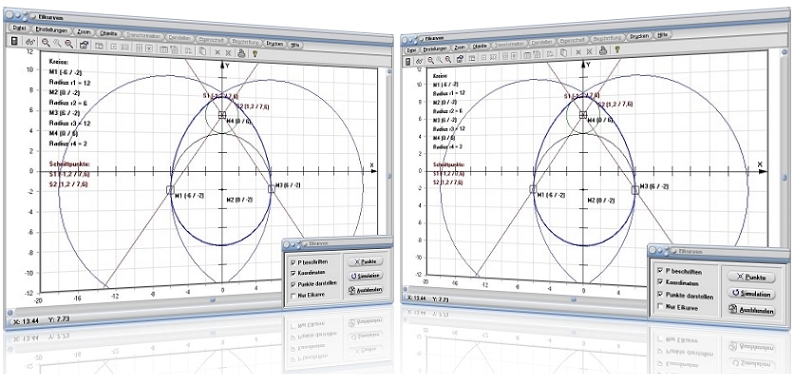Click Ausblenden in right Eikurven panel
Screen dimensions: 794x374
coord(751,310)
